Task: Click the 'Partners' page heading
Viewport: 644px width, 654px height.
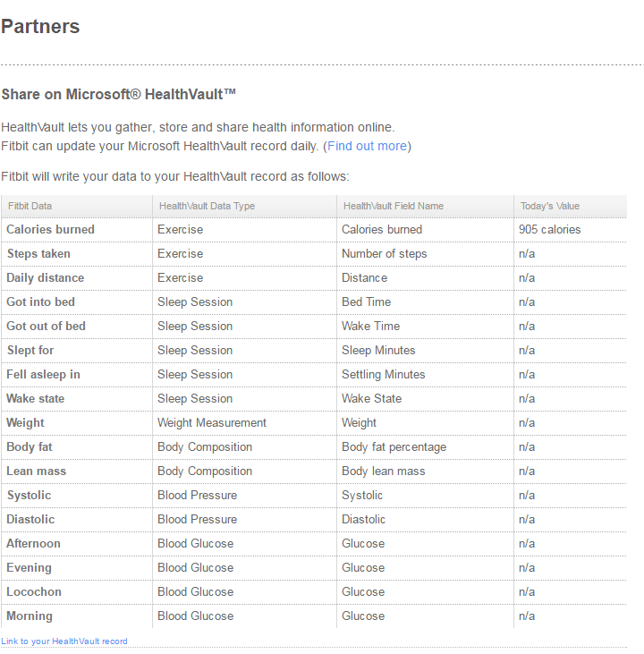Action: coord(40,27)
